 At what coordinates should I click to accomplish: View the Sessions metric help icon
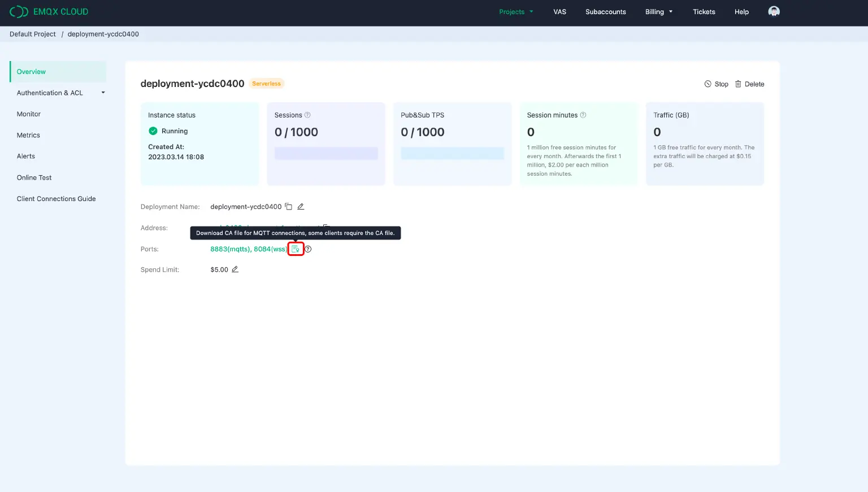[307, 115]
